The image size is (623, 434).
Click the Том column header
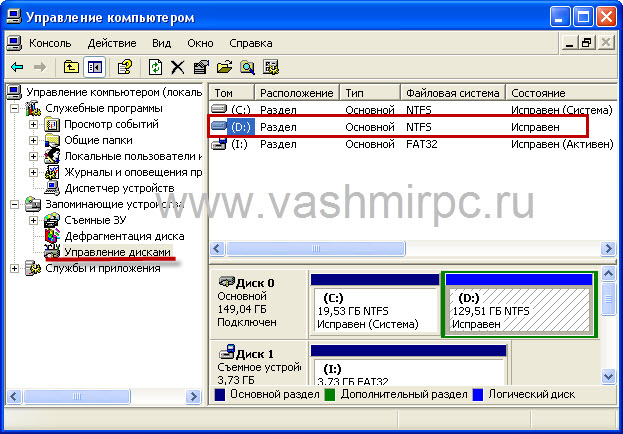(230, 93)
